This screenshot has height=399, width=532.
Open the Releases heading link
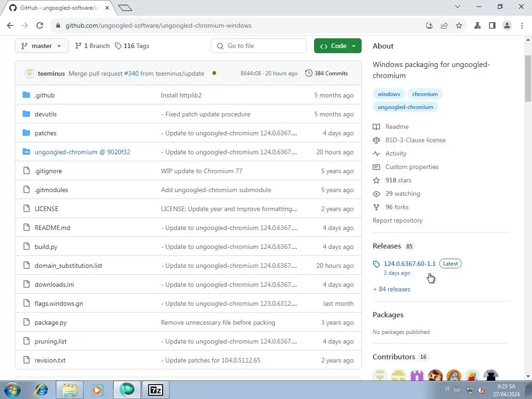(x=387, y=246)
